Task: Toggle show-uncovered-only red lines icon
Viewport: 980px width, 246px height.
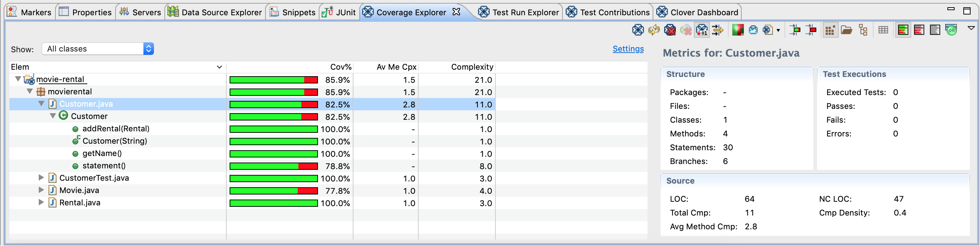Action: click(x=919, y=30)
